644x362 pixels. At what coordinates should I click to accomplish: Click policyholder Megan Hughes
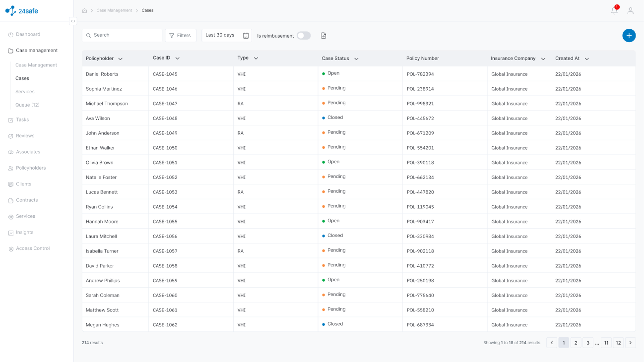[x=103, y=325]
